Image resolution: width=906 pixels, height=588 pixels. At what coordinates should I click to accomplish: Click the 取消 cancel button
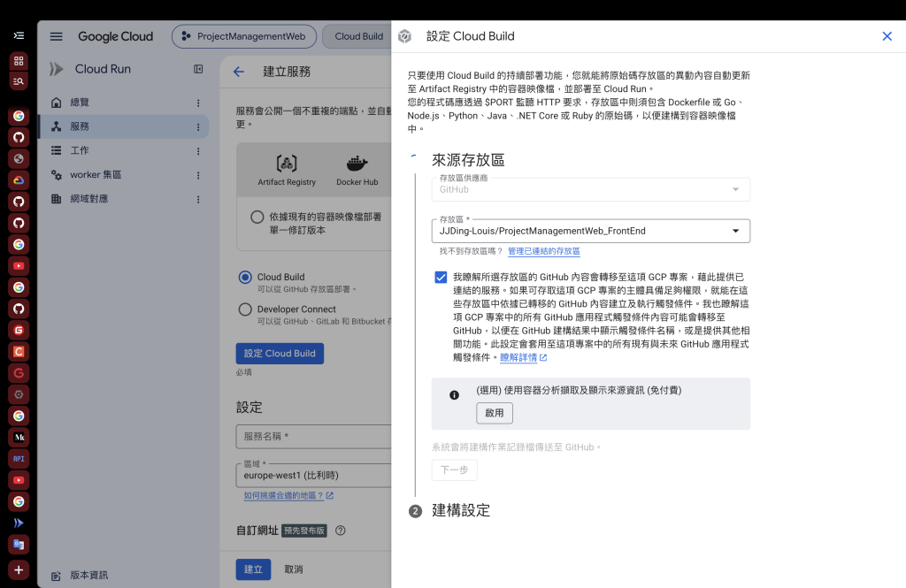coord(294,569)
